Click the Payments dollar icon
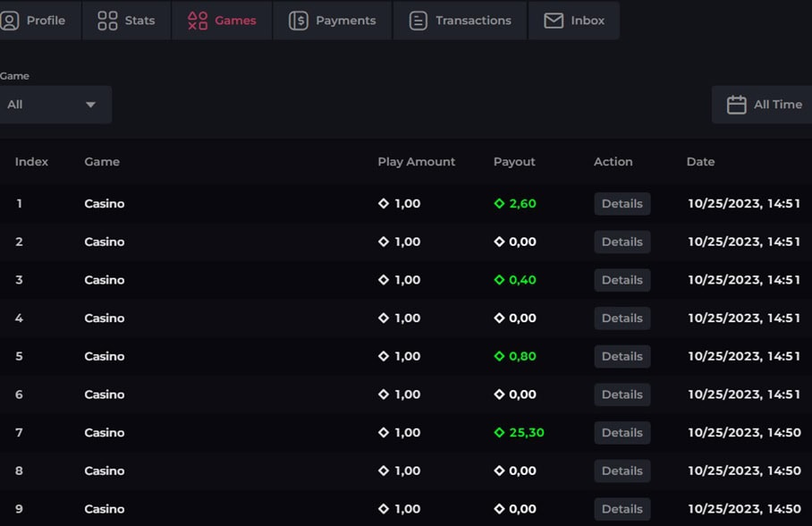 299,21
